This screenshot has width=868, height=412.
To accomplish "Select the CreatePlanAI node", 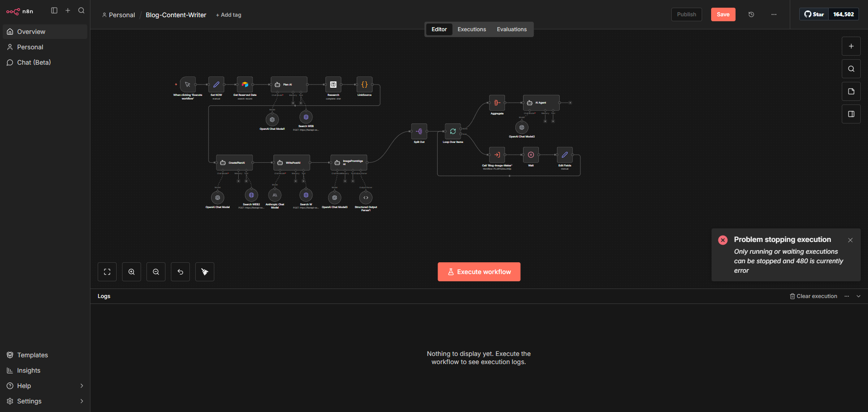I will tap(234, 163).
